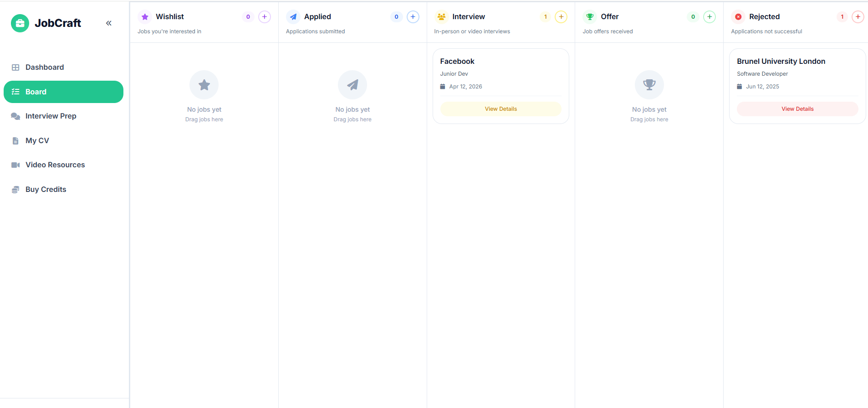Add a job to Rejected column

pos(858,17)
